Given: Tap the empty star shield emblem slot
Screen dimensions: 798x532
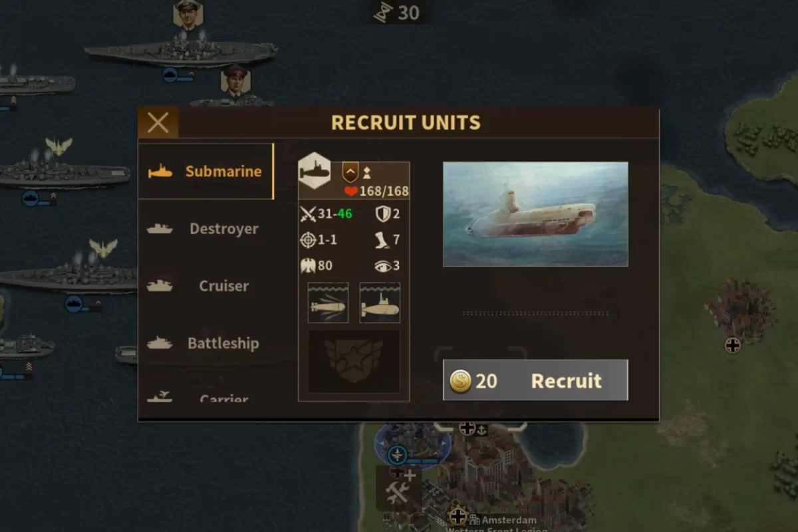Looking at the screenshot, I should click(x=354, y=362).
